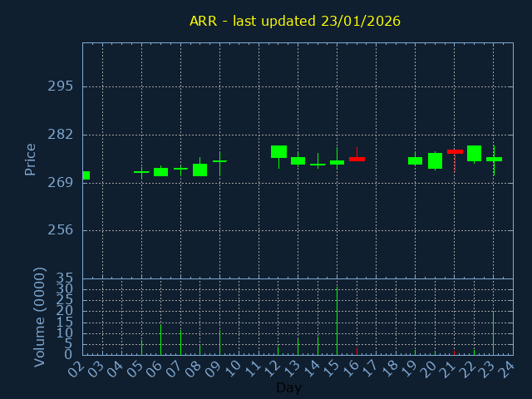Click the 295 price axis label
532x399 pixels.
[x=61, y=86]
